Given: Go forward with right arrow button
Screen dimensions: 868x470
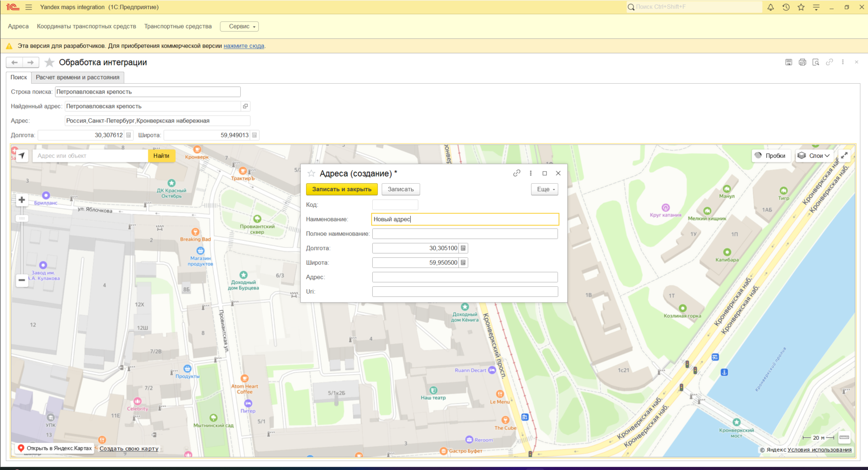Looking at the screenshot, I should [30, 62].
